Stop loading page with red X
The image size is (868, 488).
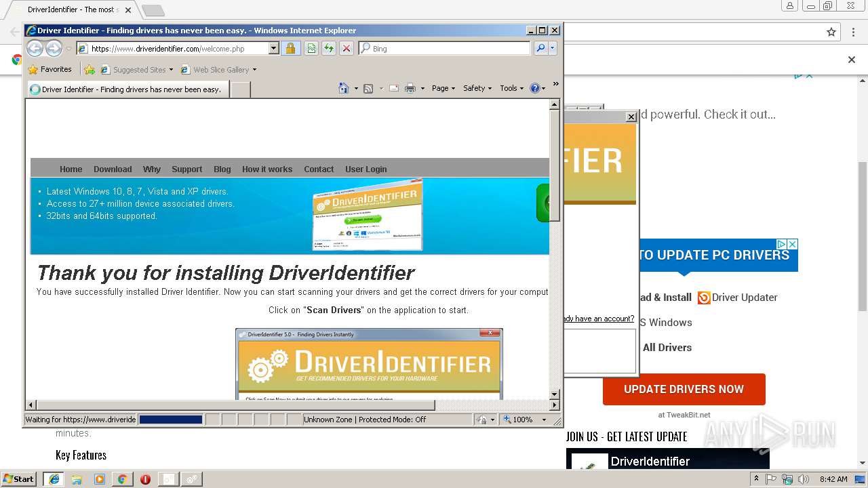pos(347,48)
